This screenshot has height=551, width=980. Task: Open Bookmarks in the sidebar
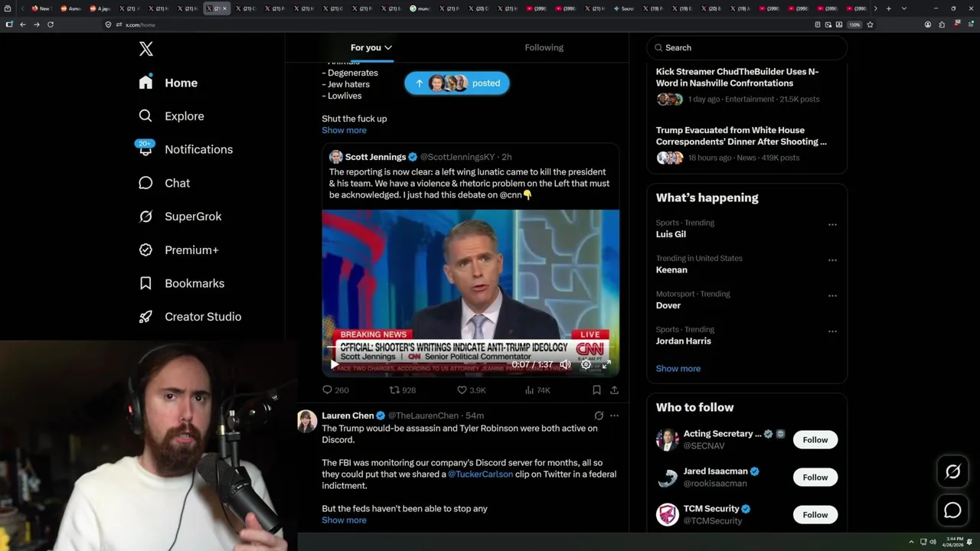click(x=182, y=283)
